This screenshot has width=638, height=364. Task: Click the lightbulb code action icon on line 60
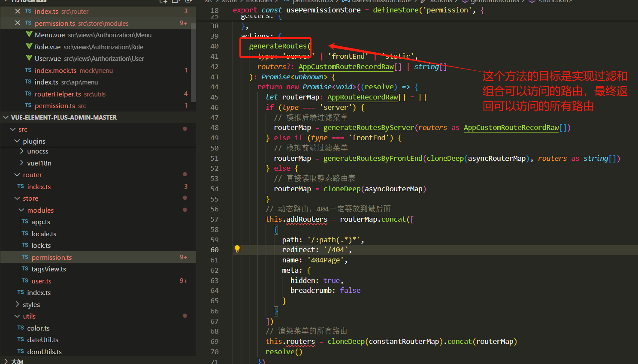(x=237, y=249)
